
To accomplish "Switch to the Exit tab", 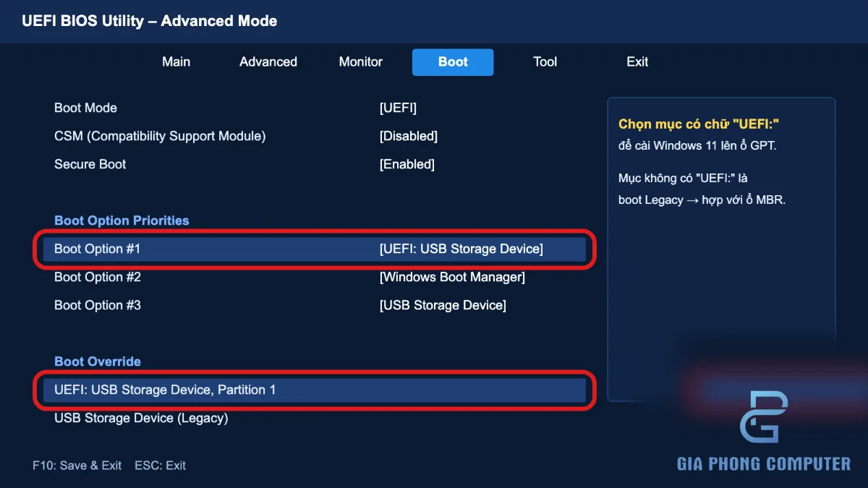I will click(637, 62).
